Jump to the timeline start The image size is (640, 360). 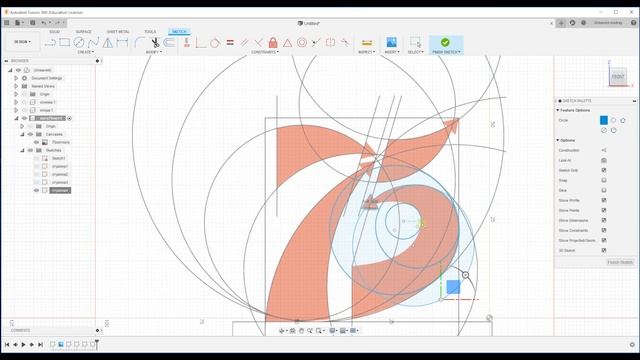click(x=7, y=344)
